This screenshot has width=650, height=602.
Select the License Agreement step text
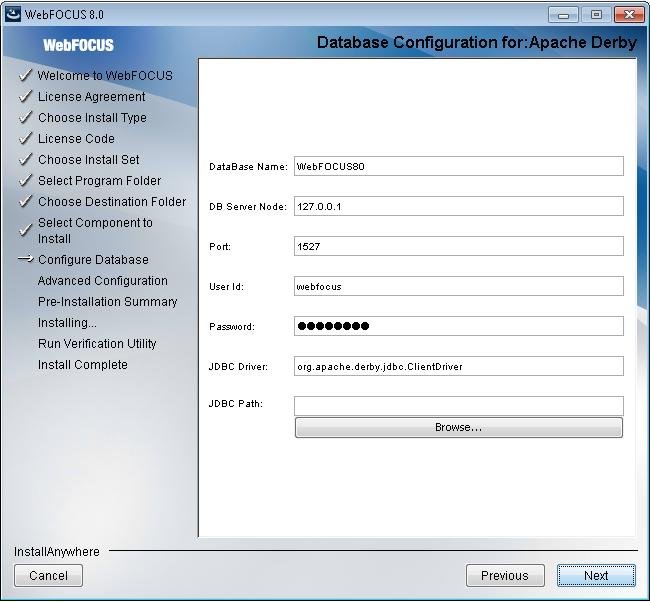pos(92,97)
